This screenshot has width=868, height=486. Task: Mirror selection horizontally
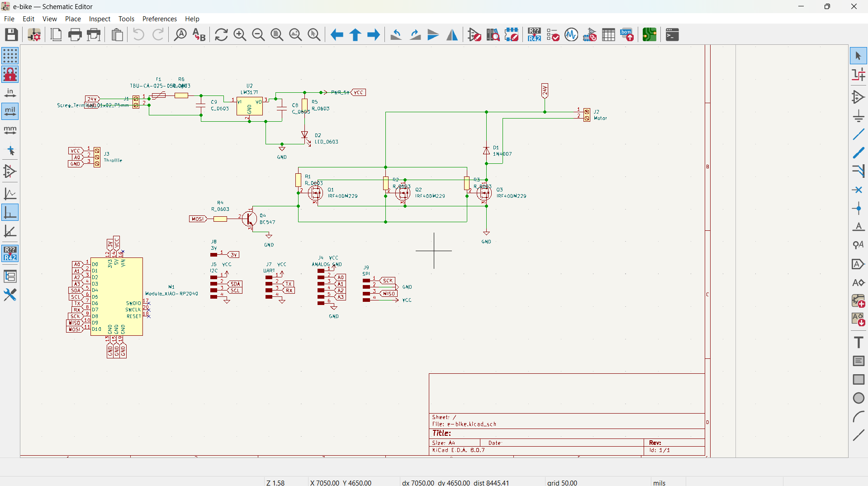(452, 34)
